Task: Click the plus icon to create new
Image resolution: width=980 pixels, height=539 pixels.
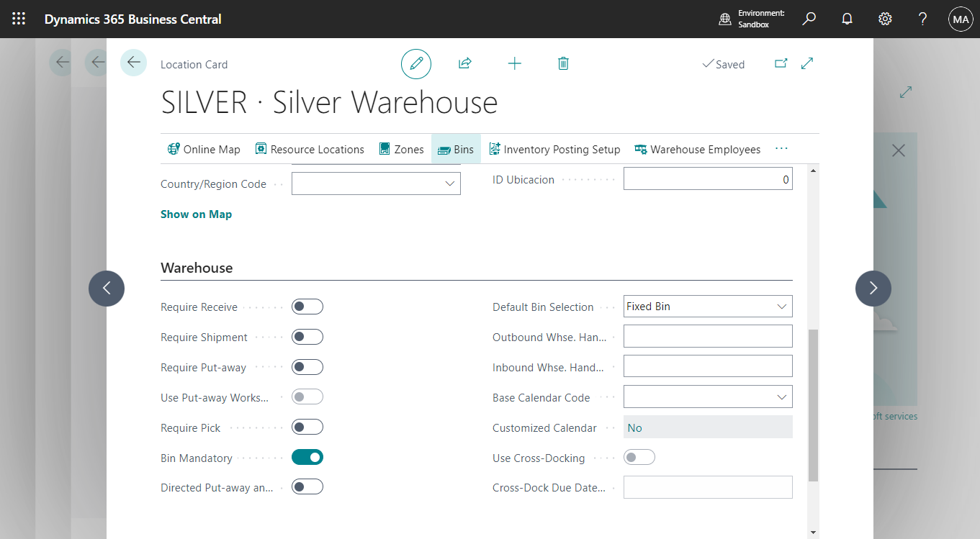Action: pyautogui.click(x=514, y=64)
